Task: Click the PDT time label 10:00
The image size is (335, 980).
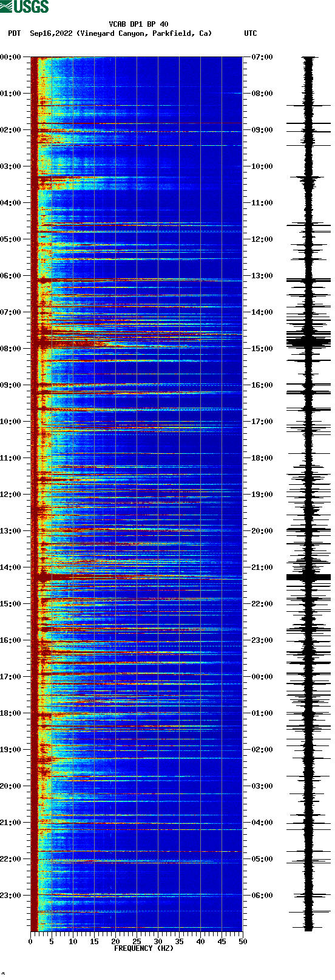Action: (11, 422)
